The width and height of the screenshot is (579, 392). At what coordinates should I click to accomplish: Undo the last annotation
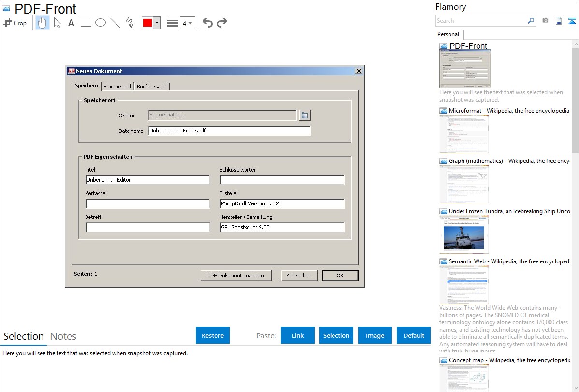(207, 23)
